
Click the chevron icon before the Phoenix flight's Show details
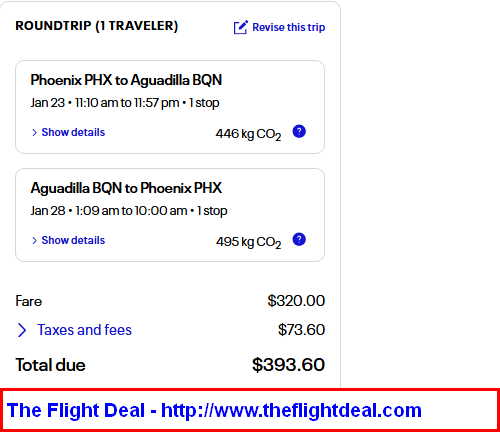pyautogui.click(x=34, y=132)
